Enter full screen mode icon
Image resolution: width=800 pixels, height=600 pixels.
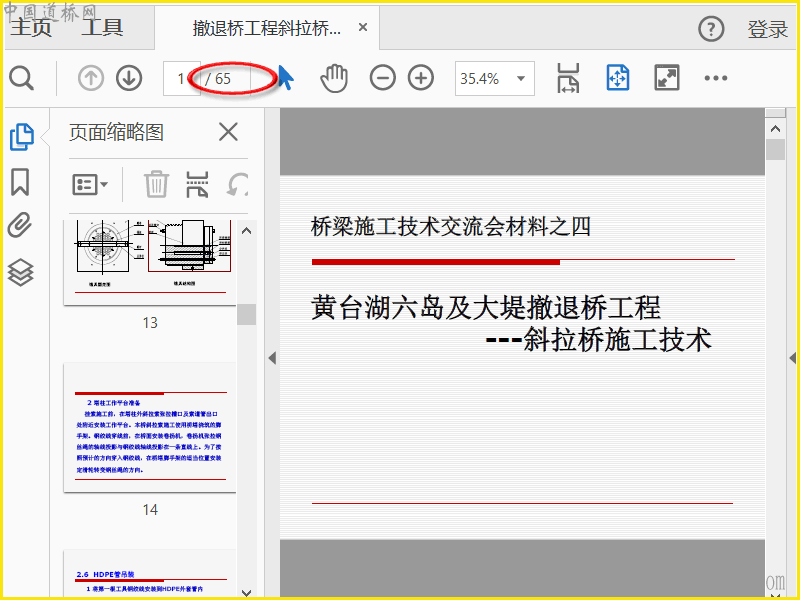tap(667, 78)
